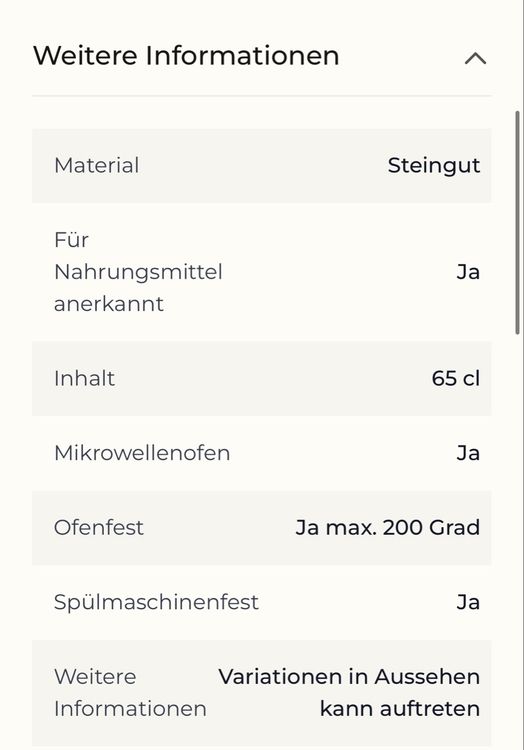Select the Steingut value

pos(434,165)
